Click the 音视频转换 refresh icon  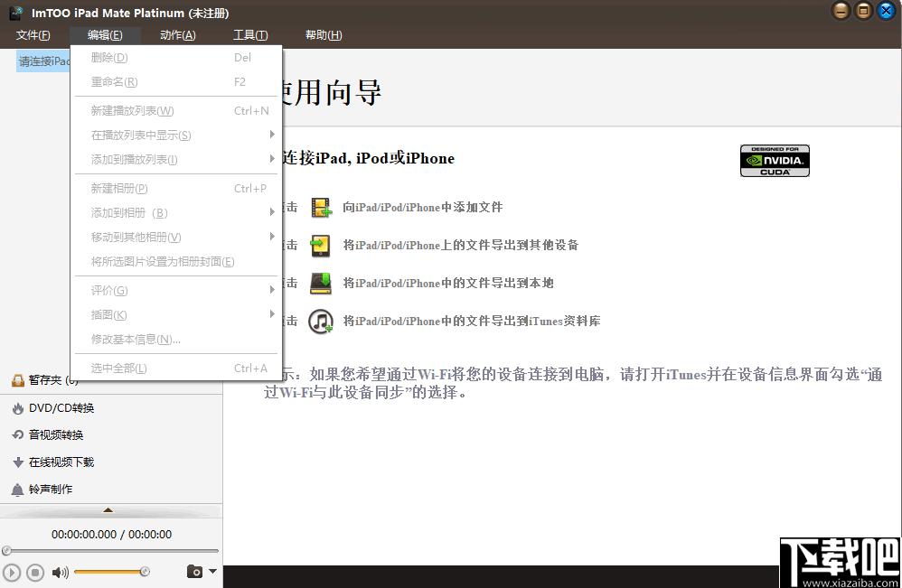click(x=18, y=435)
